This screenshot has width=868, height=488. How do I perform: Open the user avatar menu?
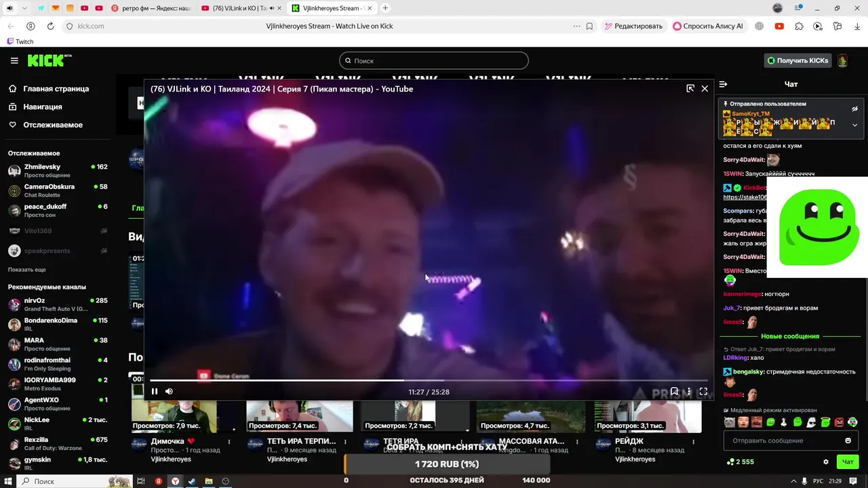[843, 60]
